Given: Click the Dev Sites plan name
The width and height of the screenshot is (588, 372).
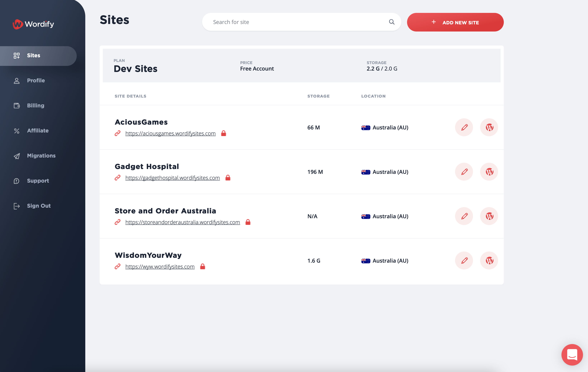Looking at the screenshot, I should [x=135, y=69].
